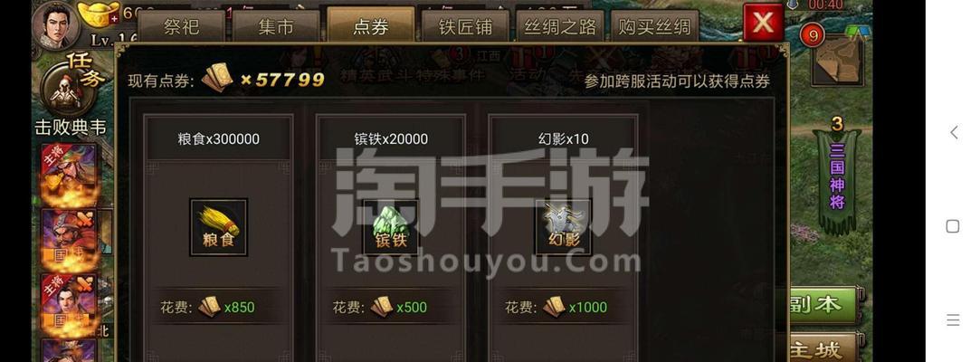Tap the red 9 notification badge
This screenshot has width=980, height=362.
pos(812,35)
